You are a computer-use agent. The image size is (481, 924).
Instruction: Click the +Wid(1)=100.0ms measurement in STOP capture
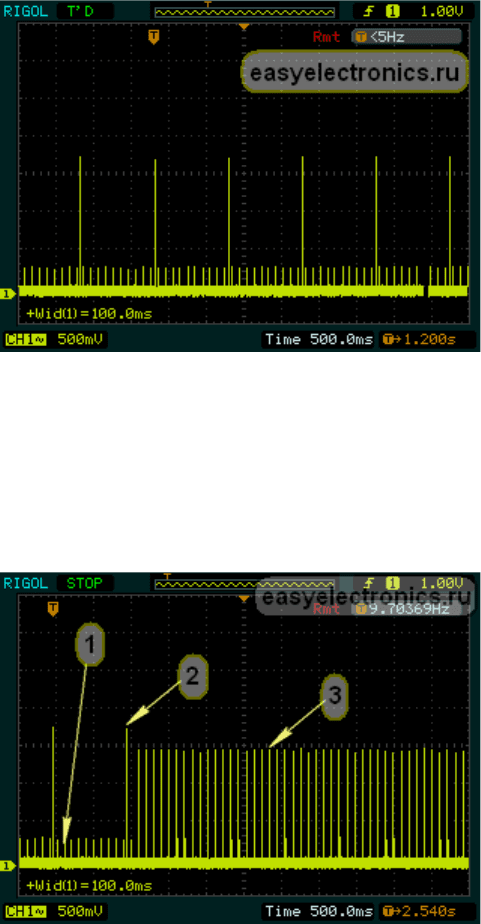click(89, 886)
